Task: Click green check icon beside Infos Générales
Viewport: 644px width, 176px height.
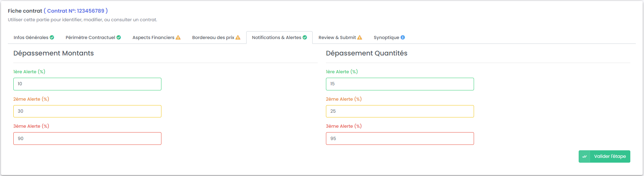Action: 52,37
